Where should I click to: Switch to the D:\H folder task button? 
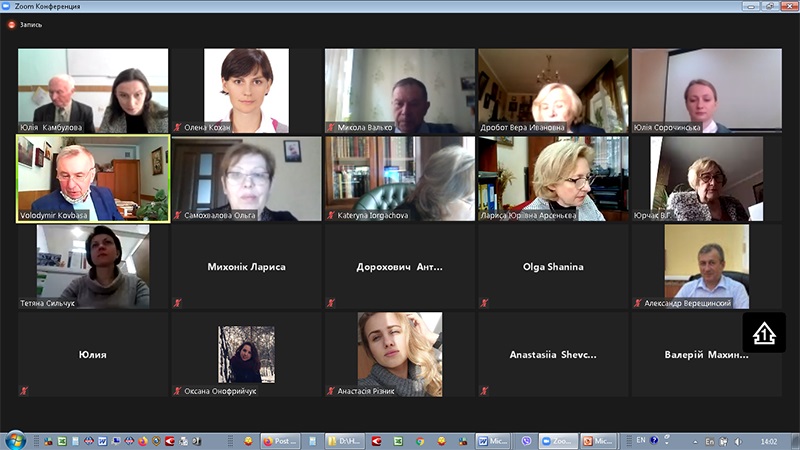click(345, 441)
